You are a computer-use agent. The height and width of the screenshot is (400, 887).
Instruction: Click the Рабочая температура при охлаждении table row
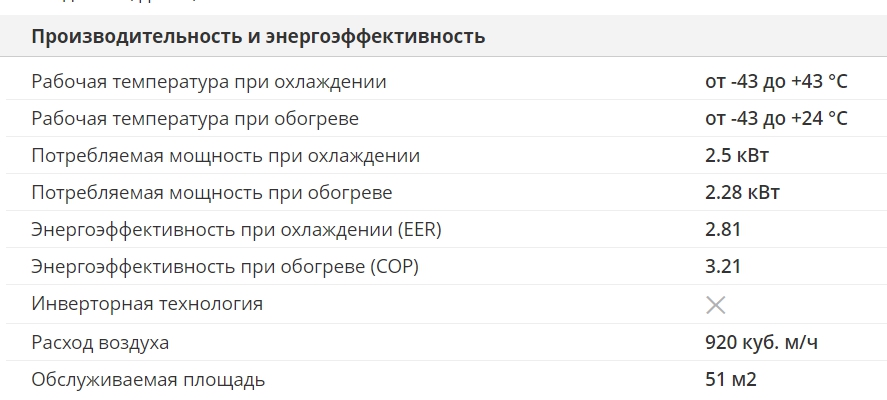click(444, 81)
